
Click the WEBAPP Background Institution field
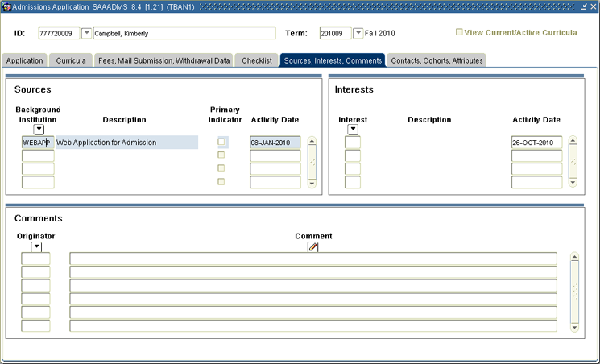[x=38, y=143]
